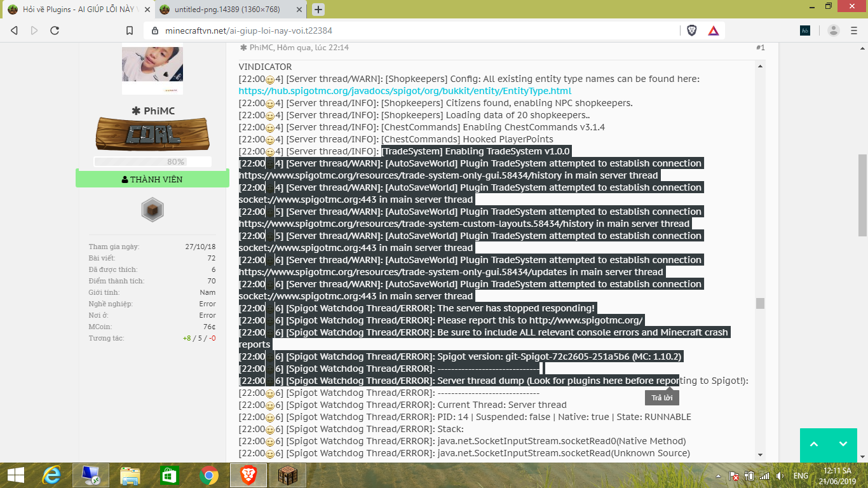Click the browser forward arrow
The width and height of the screenshot is (868, 488).
click(x=34, y=30)
